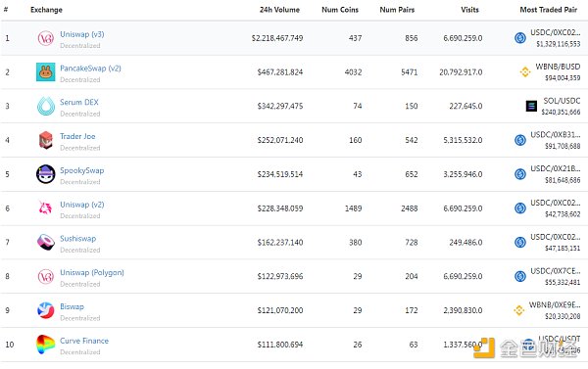The image size is (588, 369).
Task: Click the Trader Joe logo icon
Action: pos(46,140)
